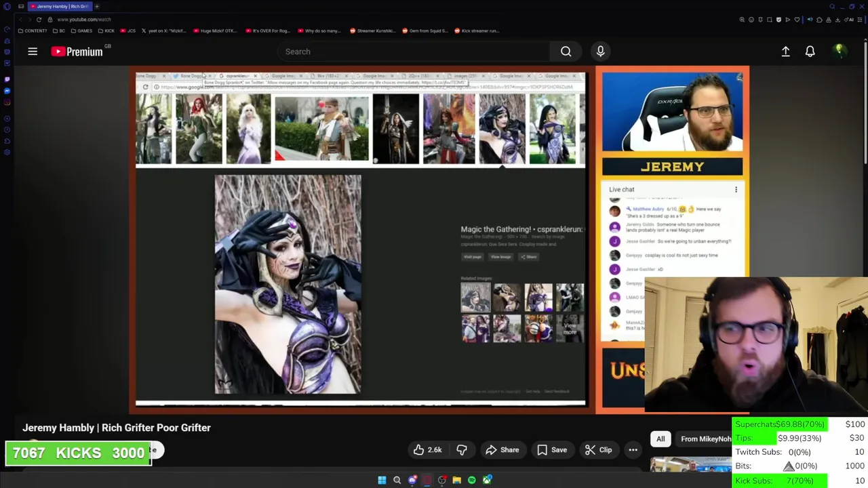This screenshot has height=488, width=868.
Task: Click the send flow arrow icon
Action: (x=787, y=20)
